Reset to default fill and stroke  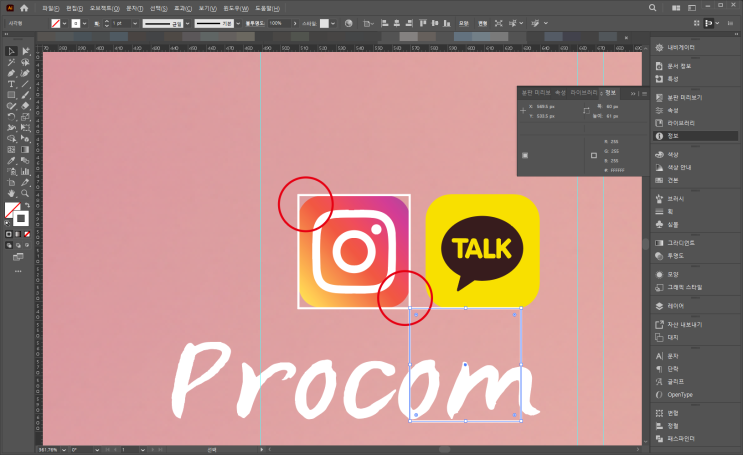7,222
